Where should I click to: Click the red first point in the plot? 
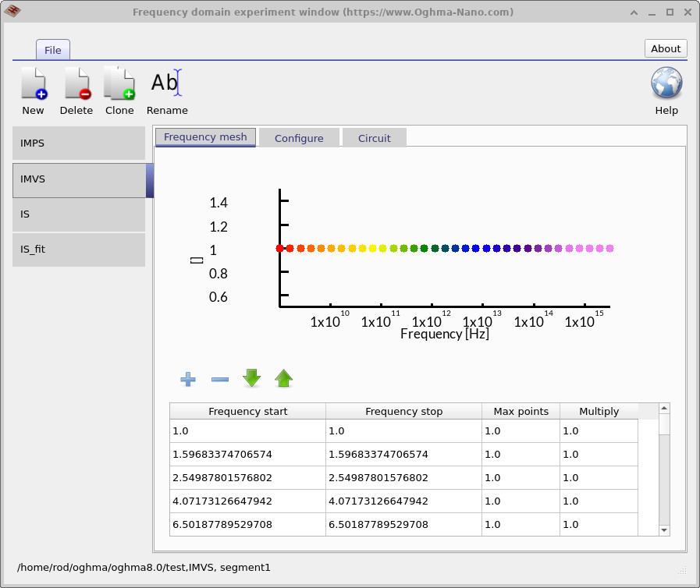click(x=279, y=249)
